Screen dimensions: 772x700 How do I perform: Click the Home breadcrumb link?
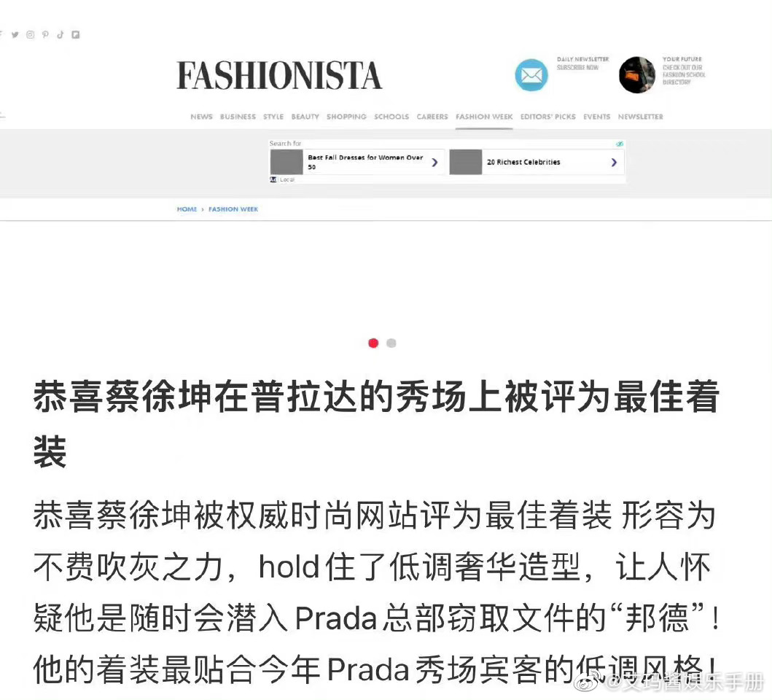[x=187, y=209]
